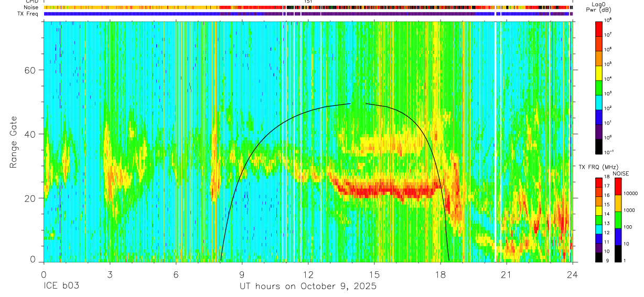Click the green segment of the NOISE colorbar
Screen dimensions: 644x297
(x=618, y=220)
